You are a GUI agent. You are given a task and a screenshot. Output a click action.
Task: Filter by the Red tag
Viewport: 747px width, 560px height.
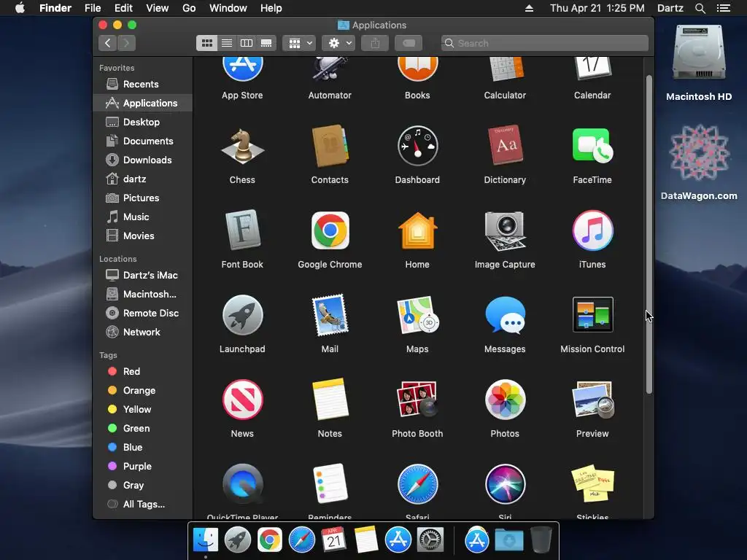point(142,371)
